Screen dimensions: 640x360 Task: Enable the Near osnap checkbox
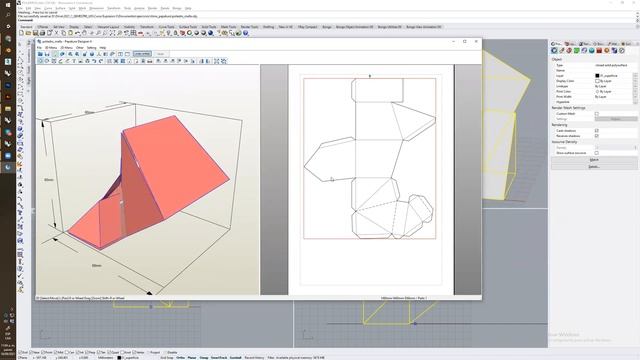point(31,352)
